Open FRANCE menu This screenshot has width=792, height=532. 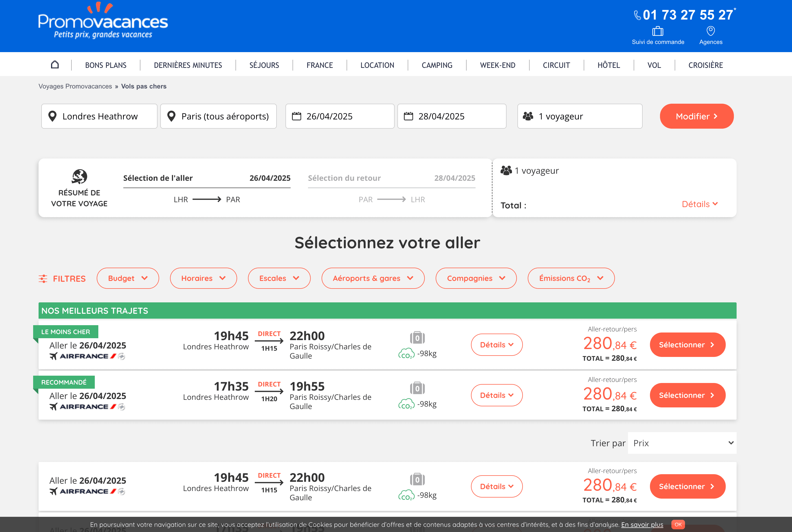tap(319, 65)
